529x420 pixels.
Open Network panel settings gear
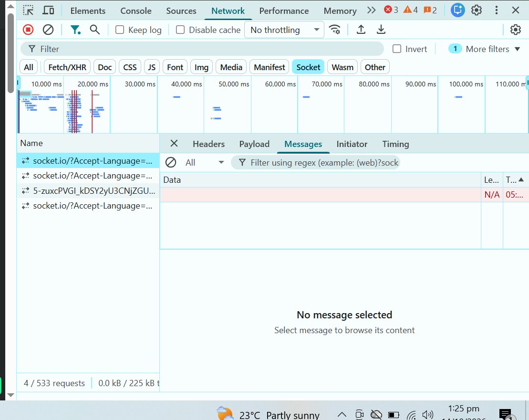coord(516,30)
